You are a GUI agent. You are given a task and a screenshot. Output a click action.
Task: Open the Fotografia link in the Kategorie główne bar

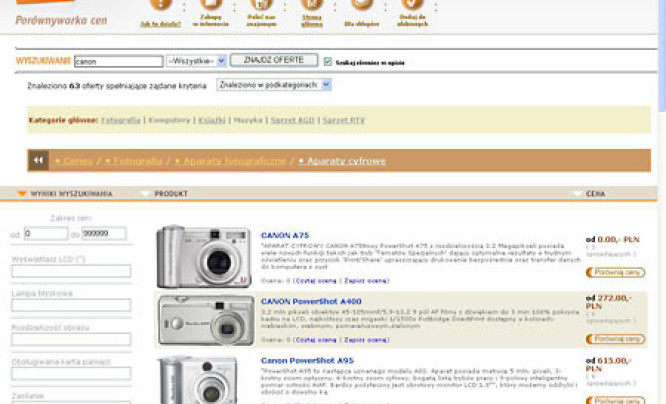[x=121, y=120]
